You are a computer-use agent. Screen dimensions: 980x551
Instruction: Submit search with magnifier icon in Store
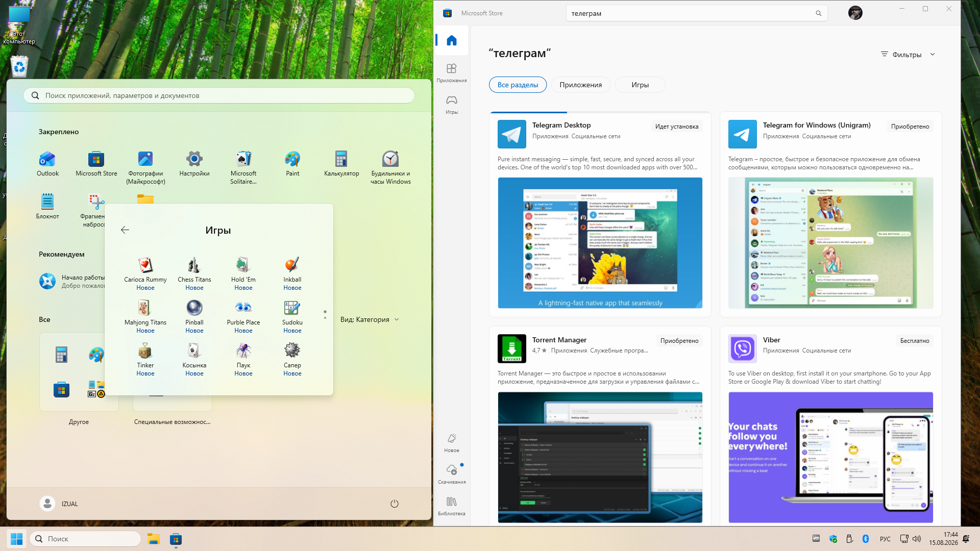819,13
